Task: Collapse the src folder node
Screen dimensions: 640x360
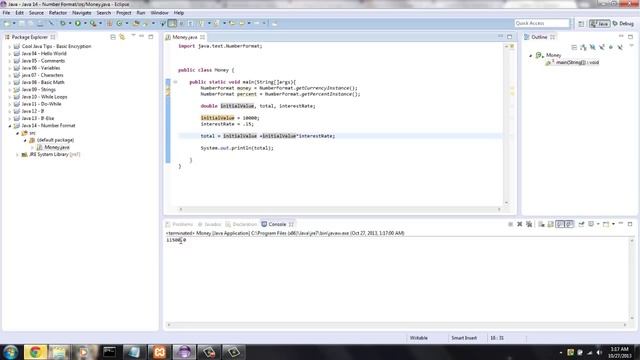Action: [17, 133]
